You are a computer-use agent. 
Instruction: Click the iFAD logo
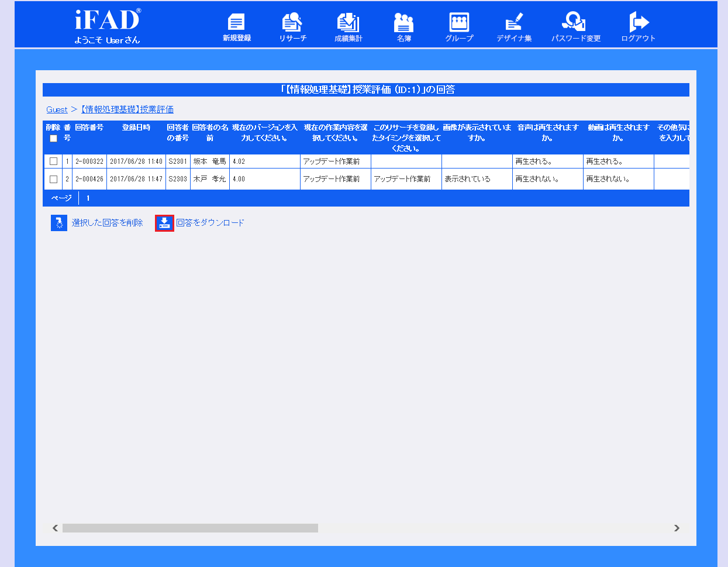108,19
